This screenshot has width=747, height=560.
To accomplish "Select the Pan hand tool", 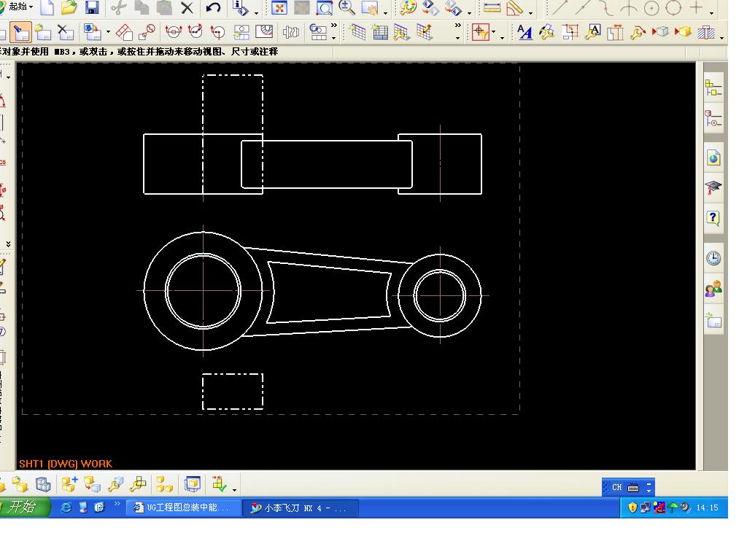I will click(x=370, y=7).
